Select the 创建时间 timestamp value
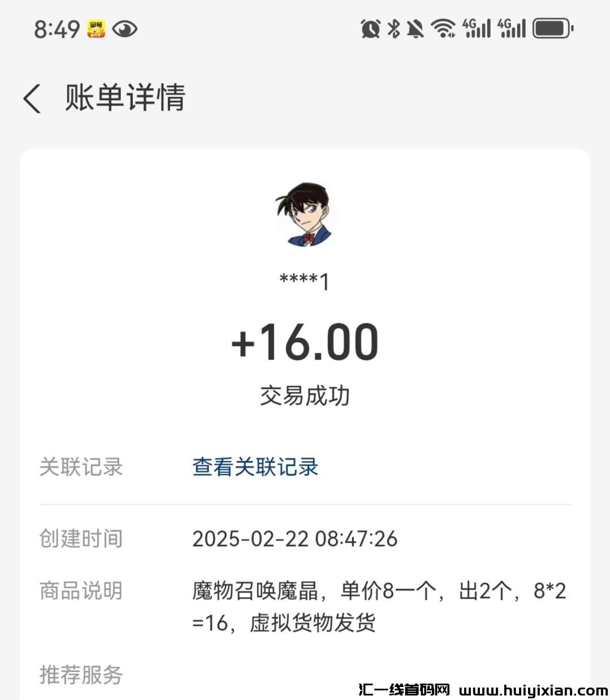 coord(295,539)
